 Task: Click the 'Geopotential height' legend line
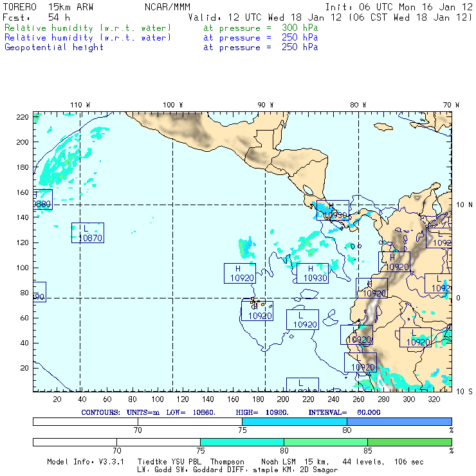161,48
